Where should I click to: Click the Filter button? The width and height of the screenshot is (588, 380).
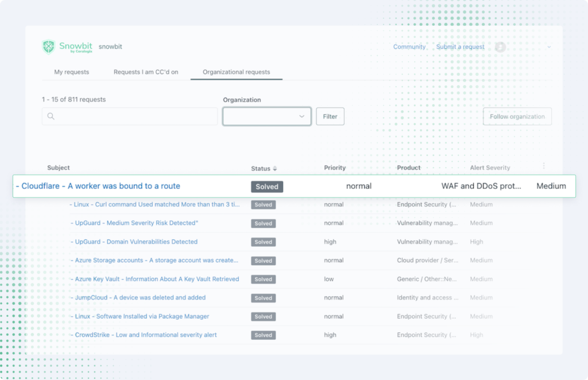point(330,116)
